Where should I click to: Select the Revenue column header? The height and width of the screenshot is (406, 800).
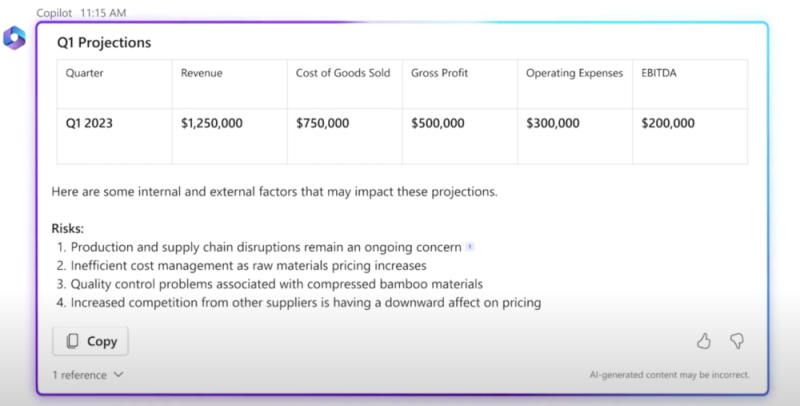pos(202,73)
